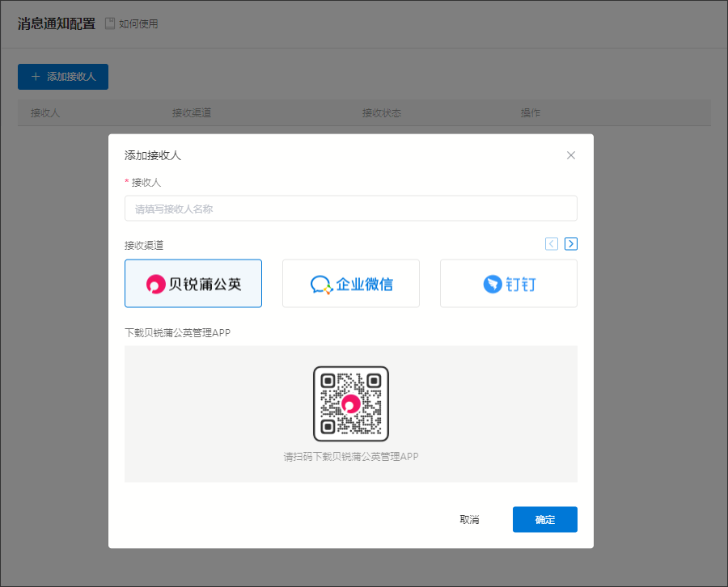Close the 添加接收人 dialog
Image resolution: width=728 pixels, height=587 pixels.
point(570,155)
